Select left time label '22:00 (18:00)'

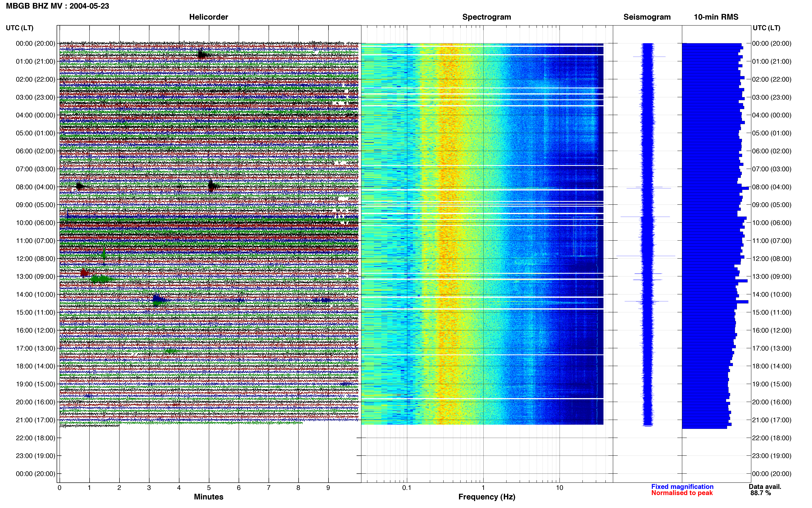tap(36, 438)
